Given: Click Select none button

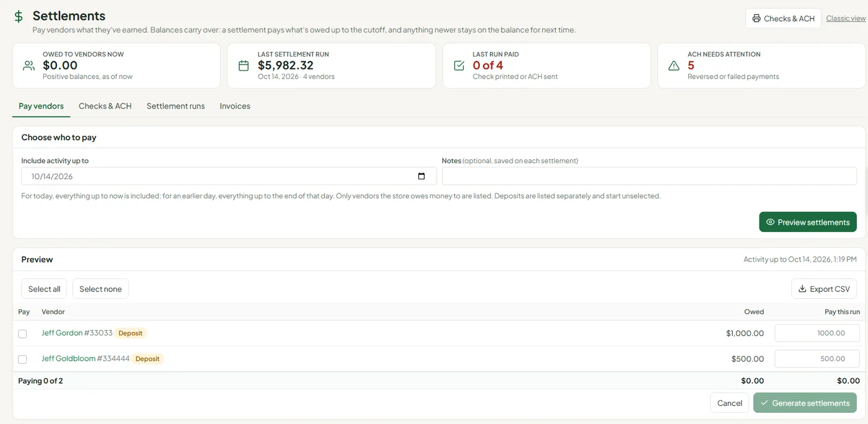Looking at the screenshot, I should 100,289.
